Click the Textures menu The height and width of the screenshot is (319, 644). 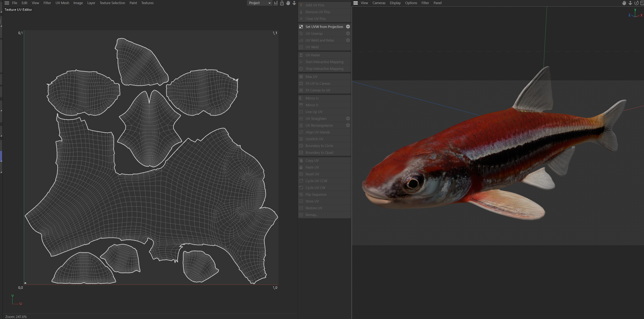pyautogui.click(x=147, y=3)
